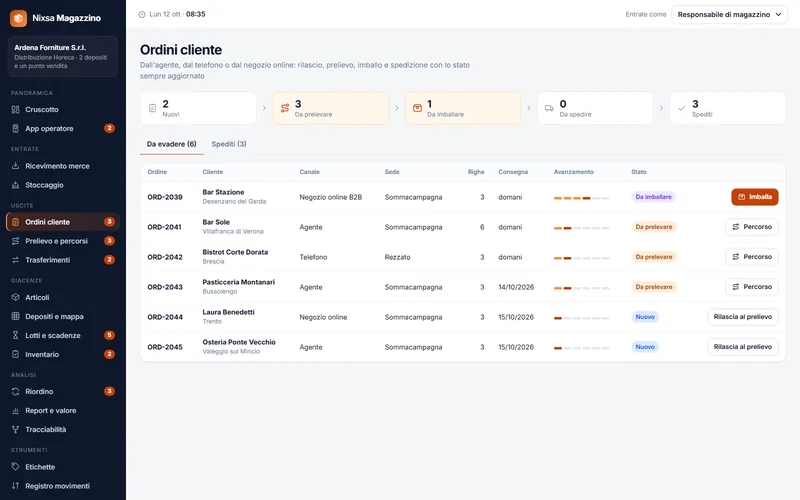Open Registro movimenti menu item
800x500 pixels.
pyautogui.click(x=63, y=486)
